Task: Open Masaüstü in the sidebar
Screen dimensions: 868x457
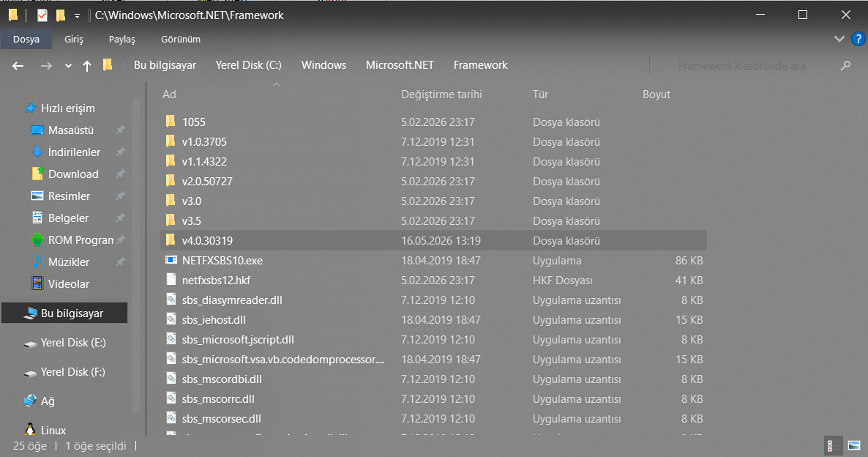Action: [71, 130]
